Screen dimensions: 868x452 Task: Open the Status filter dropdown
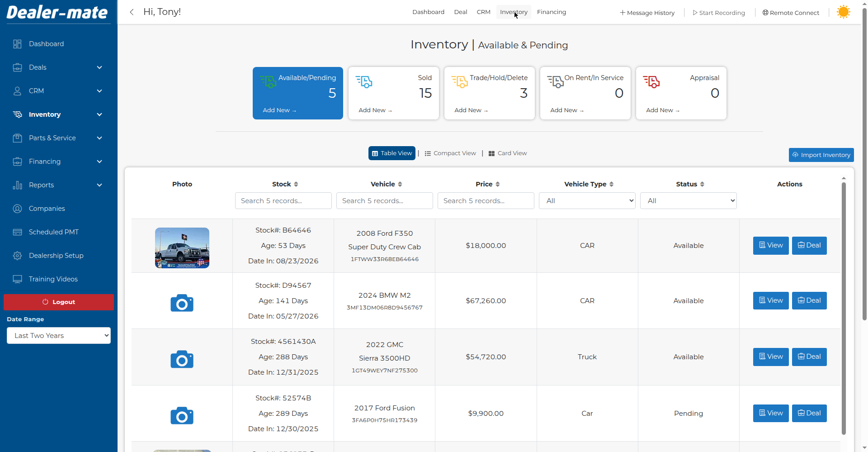pyautogui.click(x=689, y=201)
